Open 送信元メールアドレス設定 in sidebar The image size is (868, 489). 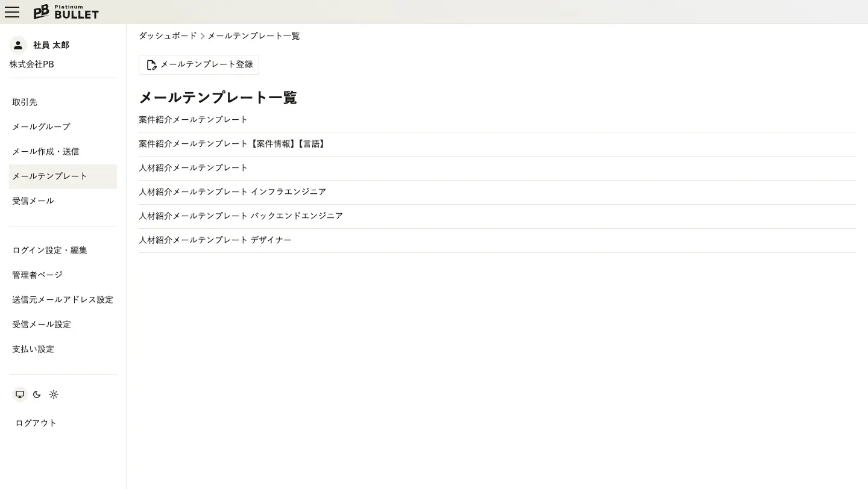click(x=63, y=300)
